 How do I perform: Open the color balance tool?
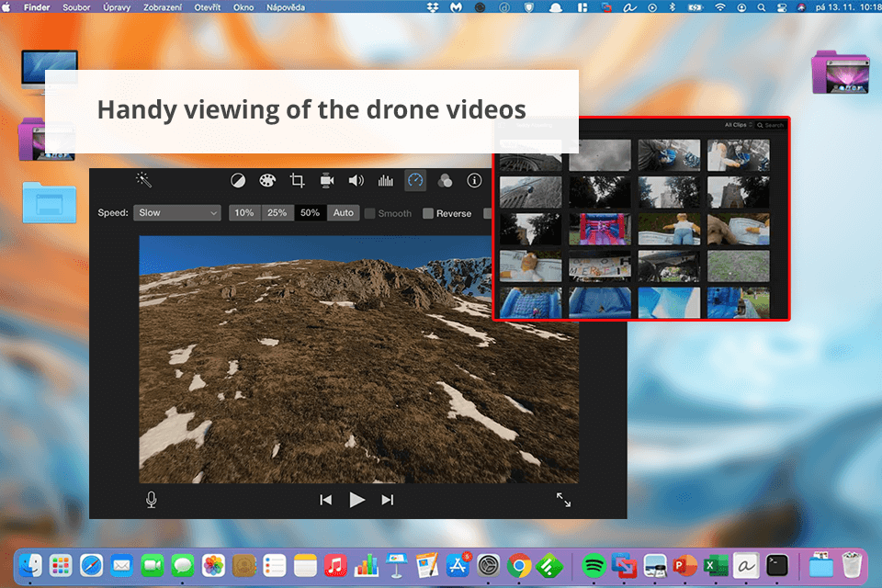click(238, 181)
